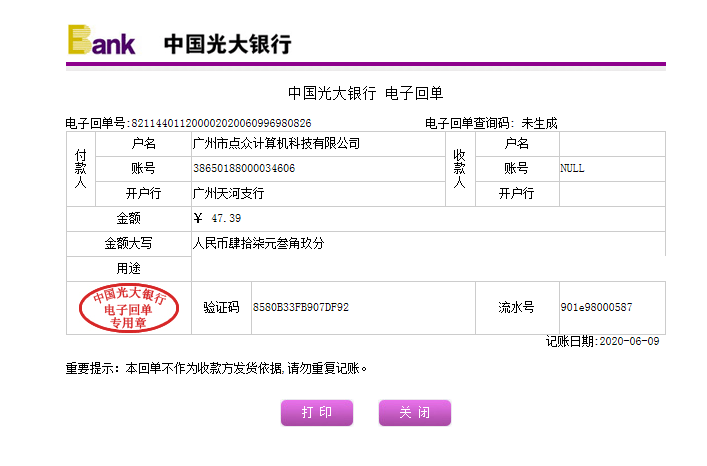Screen dimensions: 707x466
Task: Click the serial number 901e98000587
Action: point(596,307)
